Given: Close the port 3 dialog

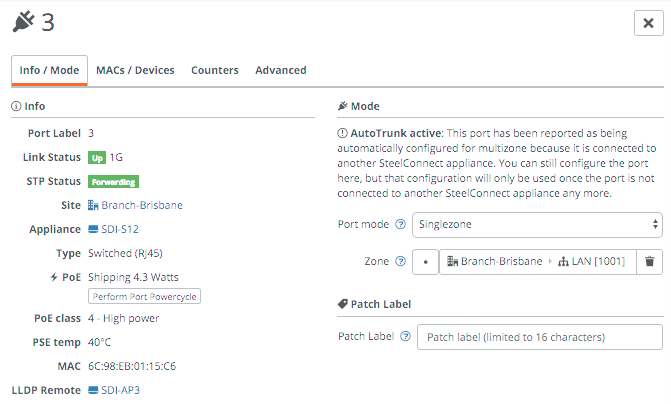Looking at the screenshot, I should pyautogui.click(x=645, y=24).
